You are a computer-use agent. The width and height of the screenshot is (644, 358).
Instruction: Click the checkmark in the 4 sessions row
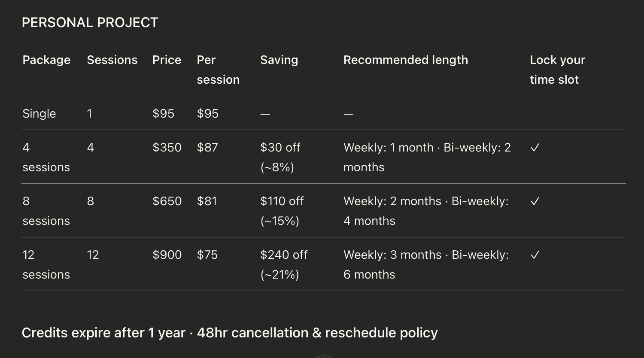tap(535, 148)
